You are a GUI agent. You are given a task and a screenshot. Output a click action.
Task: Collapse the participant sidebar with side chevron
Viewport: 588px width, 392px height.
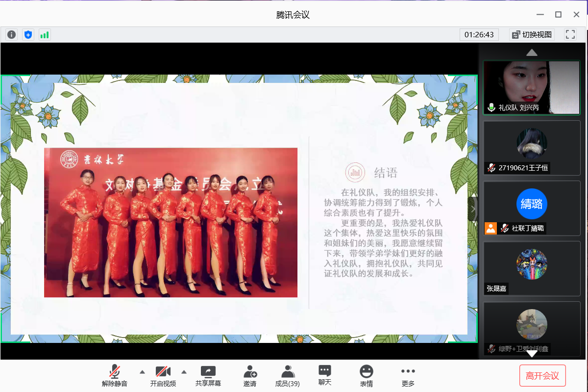473,209
